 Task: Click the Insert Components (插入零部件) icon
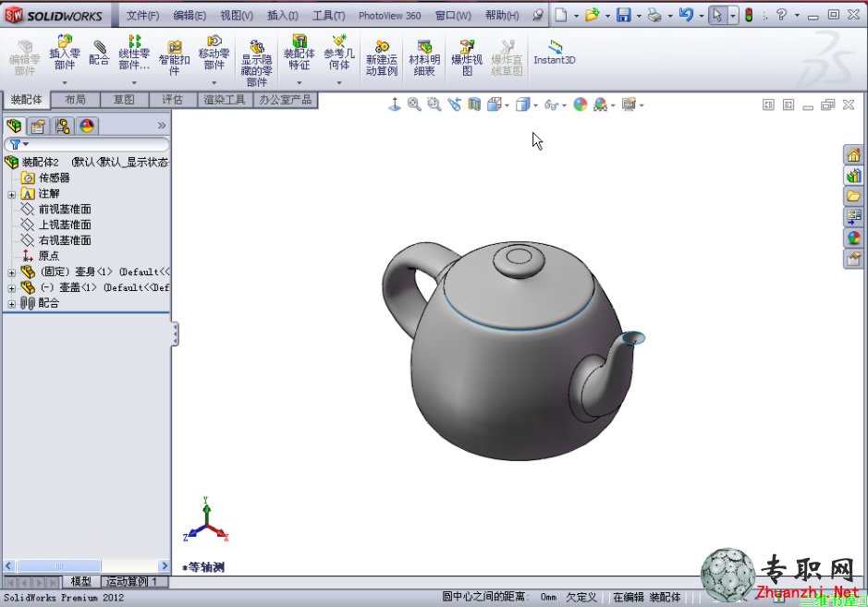pyautogui.click(x=64, y=52)
